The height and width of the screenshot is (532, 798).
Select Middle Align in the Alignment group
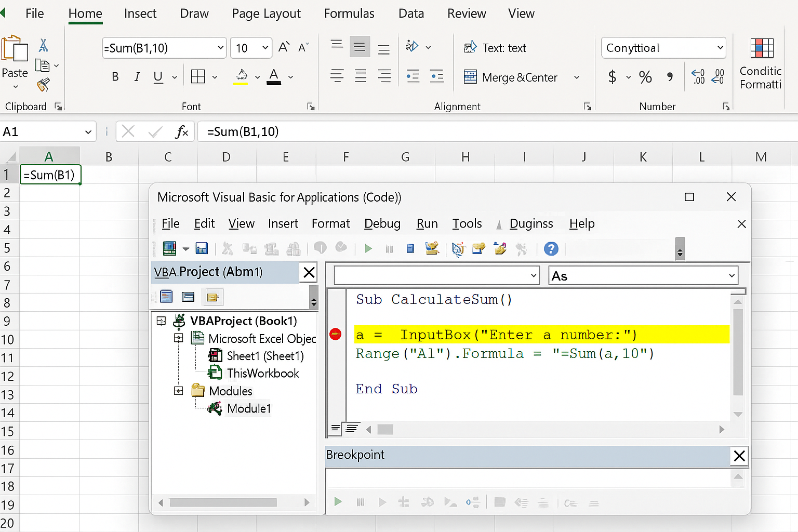360,47
